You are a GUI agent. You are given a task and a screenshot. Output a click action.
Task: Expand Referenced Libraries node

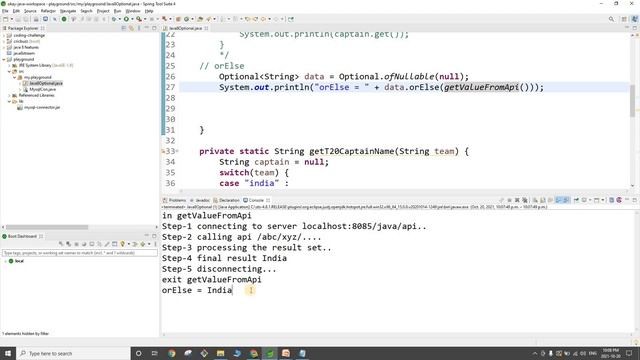[9, 96]
